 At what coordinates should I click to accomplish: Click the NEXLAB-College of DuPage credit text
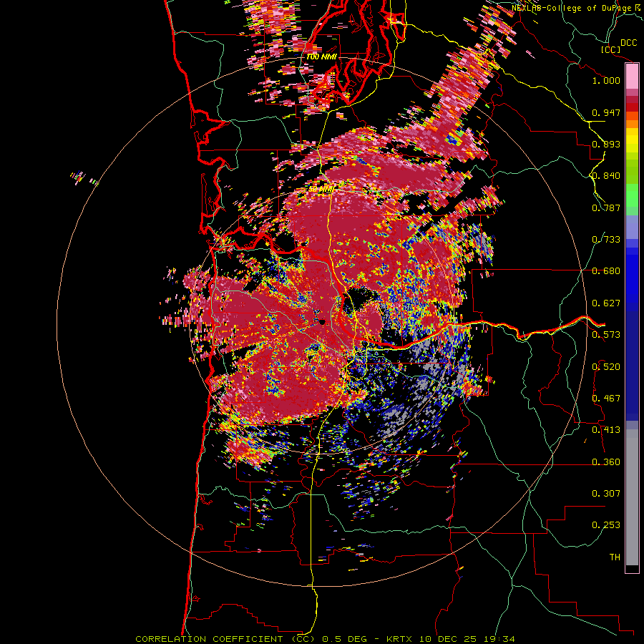577,8
